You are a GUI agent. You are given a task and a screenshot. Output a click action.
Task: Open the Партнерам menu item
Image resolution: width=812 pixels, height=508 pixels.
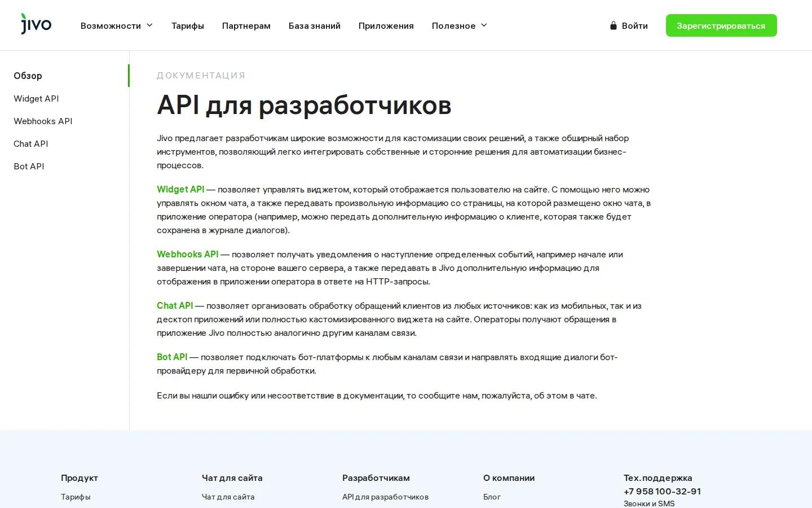246,25
